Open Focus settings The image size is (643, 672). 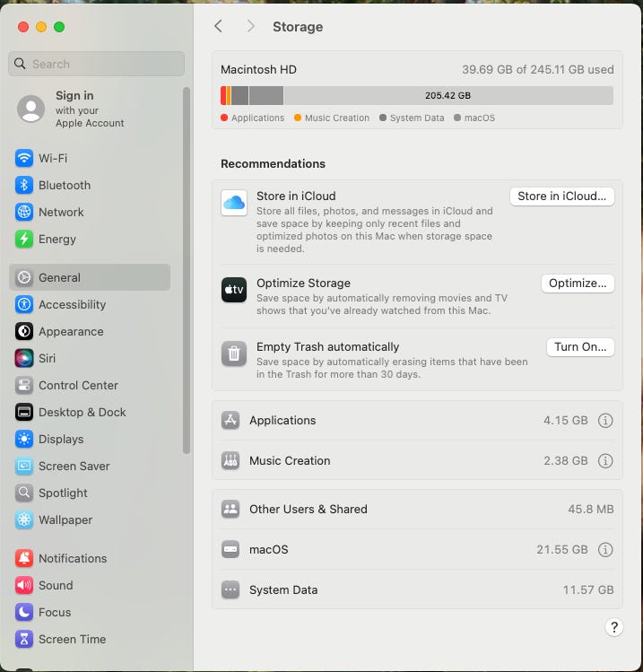click(90, 613)
